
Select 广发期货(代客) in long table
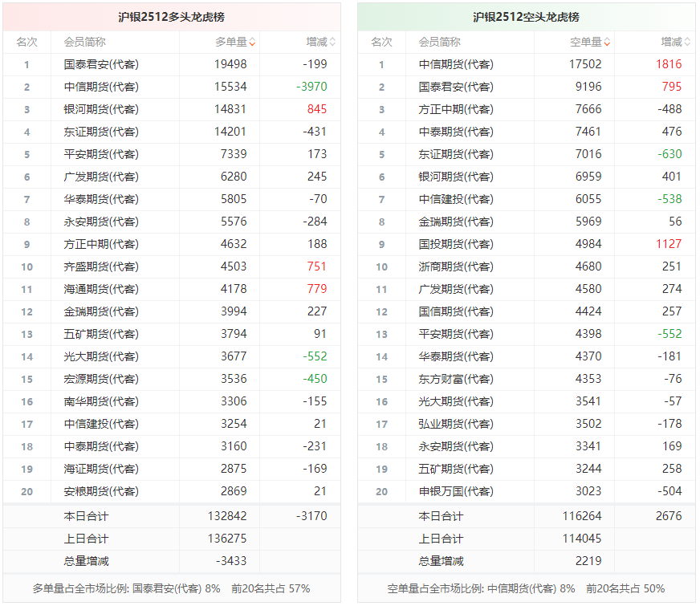pos(101,177)
